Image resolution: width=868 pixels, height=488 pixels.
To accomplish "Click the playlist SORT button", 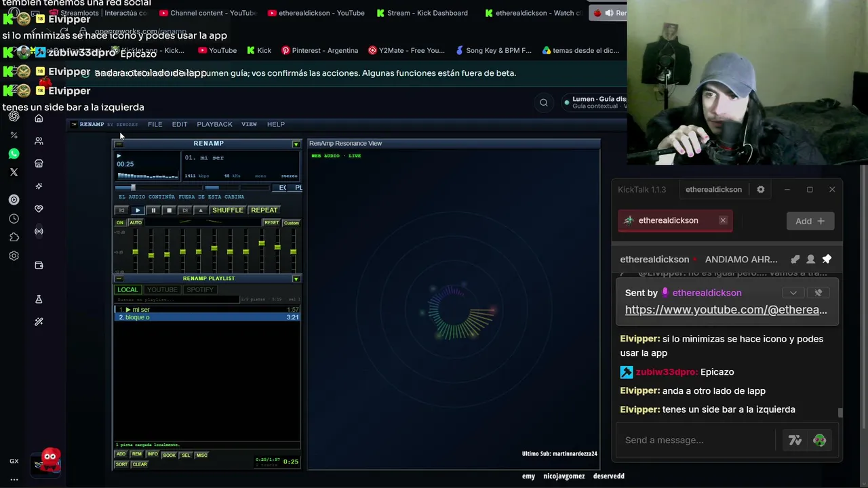I will 121,464.
